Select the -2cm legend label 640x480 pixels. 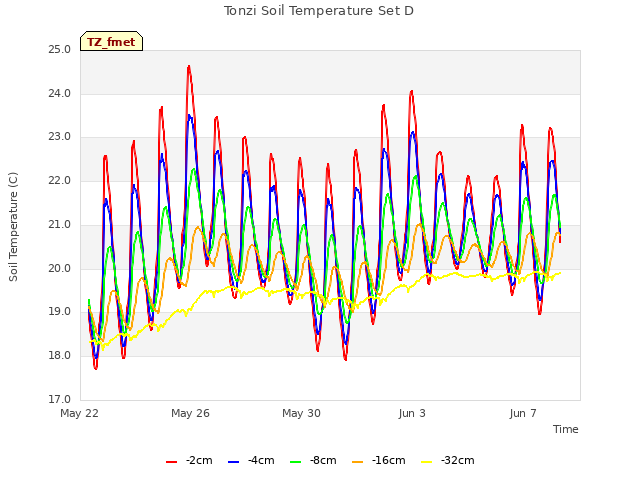pyautogui.click(x=199, y=460)
